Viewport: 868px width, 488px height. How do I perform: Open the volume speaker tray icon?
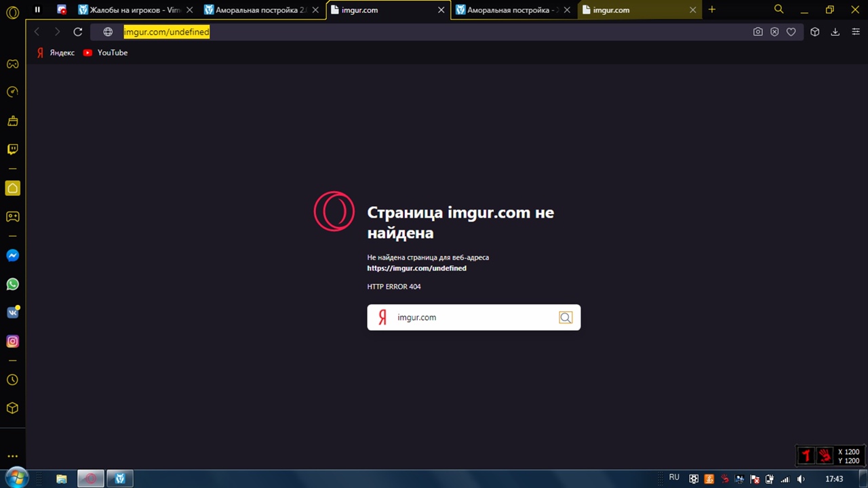coord(802,479)
